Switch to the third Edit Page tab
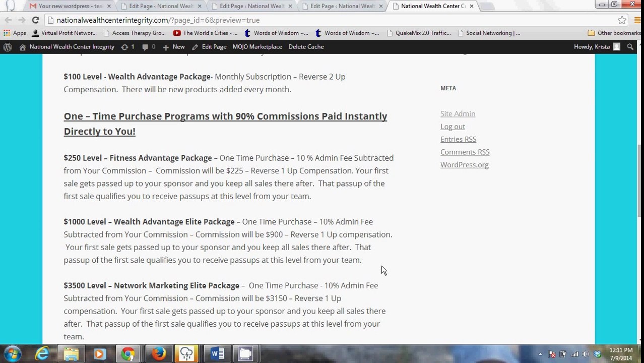Viewport: 644px width, 363px height. pyautogui.click(x=343, y=6)
